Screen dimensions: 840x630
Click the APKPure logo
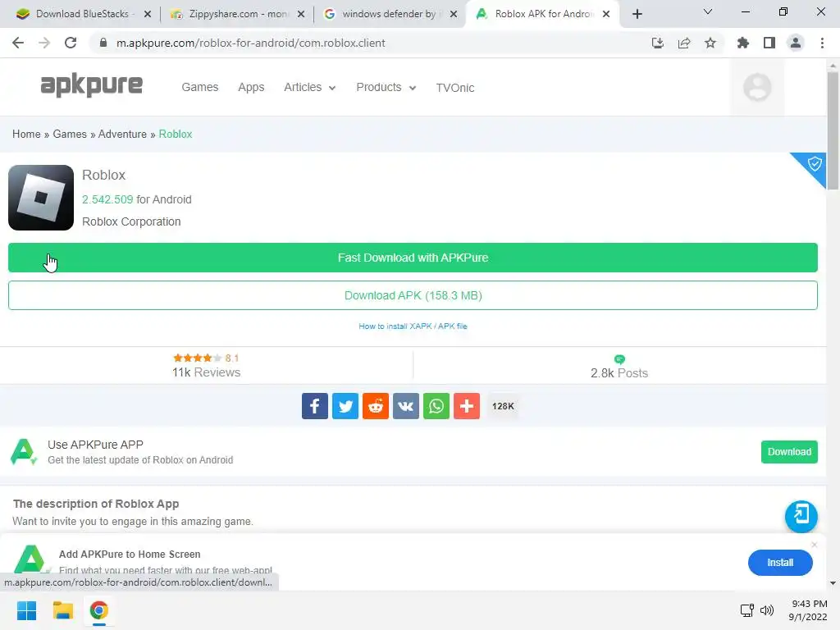92,85
